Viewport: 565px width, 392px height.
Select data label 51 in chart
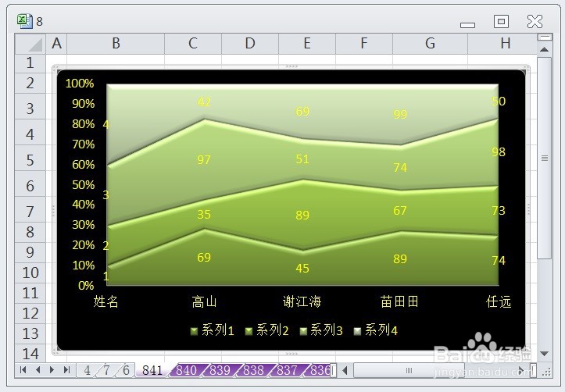(302, 159)
